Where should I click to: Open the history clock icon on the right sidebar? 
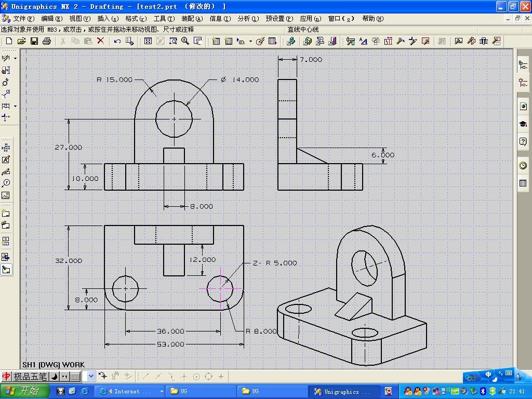pyautogui.click(x=523, y=165)
